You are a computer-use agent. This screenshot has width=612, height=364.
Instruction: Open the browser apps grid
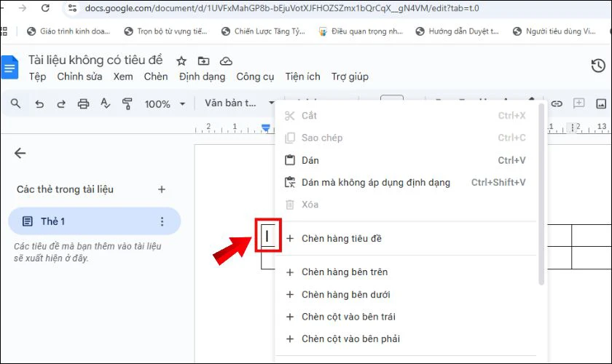click(4, 31)
